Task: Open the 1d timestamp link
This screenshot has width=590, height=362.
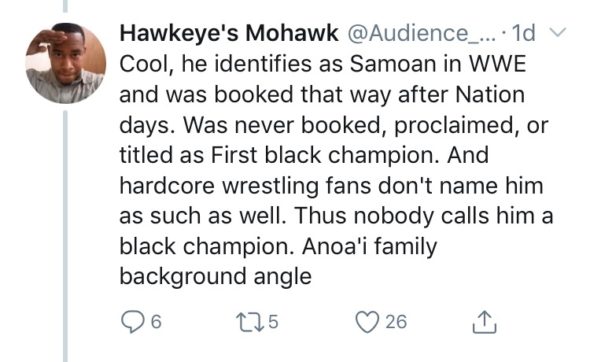Action: (523, 33)
